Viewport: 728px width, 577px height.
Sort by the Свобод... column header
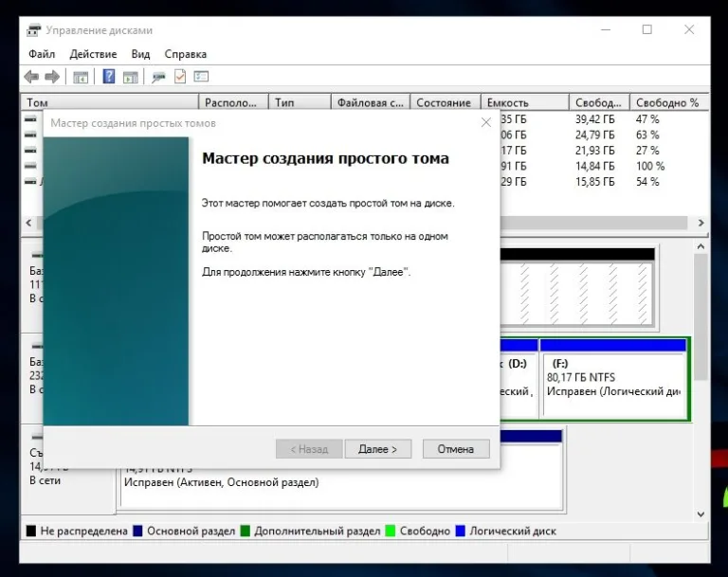tap(599, 102)
